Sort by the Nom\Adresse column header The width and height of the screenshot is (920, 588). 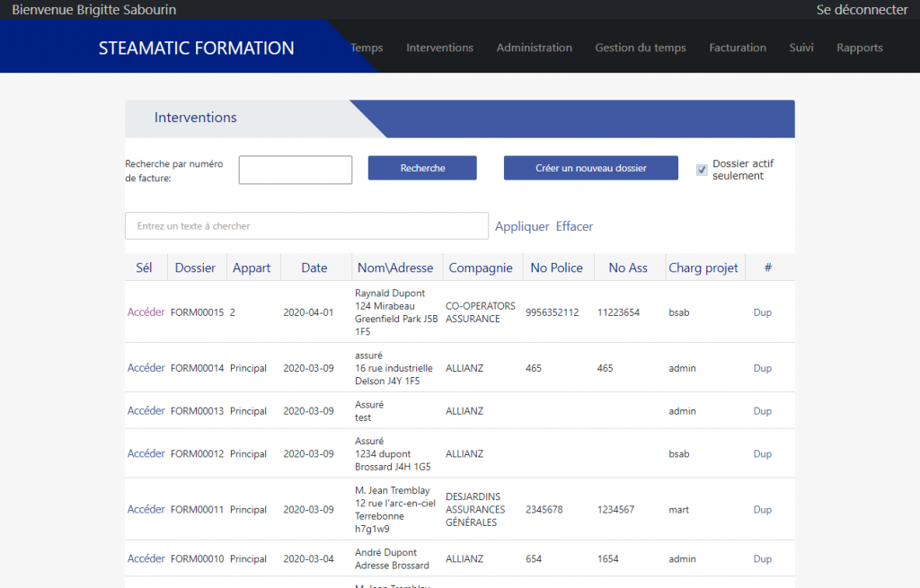(395, 268)
